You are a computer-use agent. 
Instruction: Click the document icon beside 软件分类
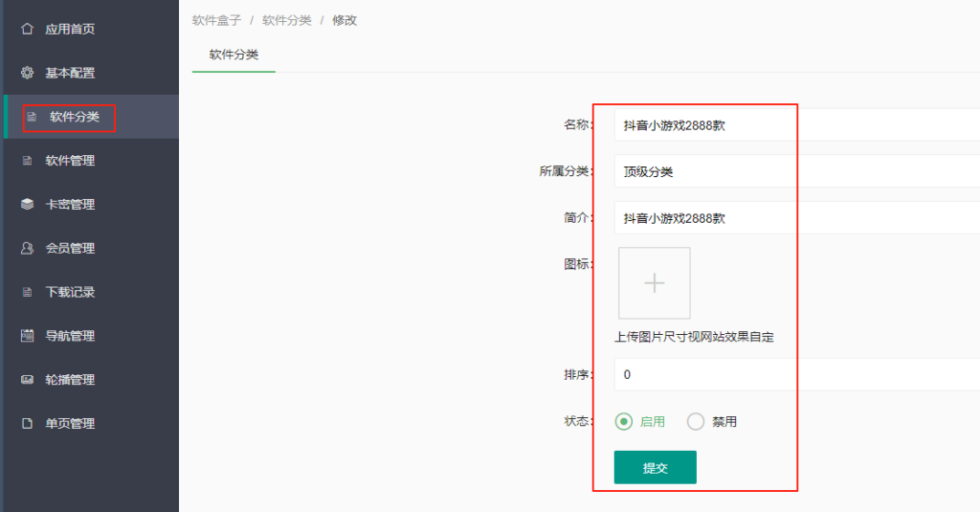pyautogui.click(x=32, y=117)
